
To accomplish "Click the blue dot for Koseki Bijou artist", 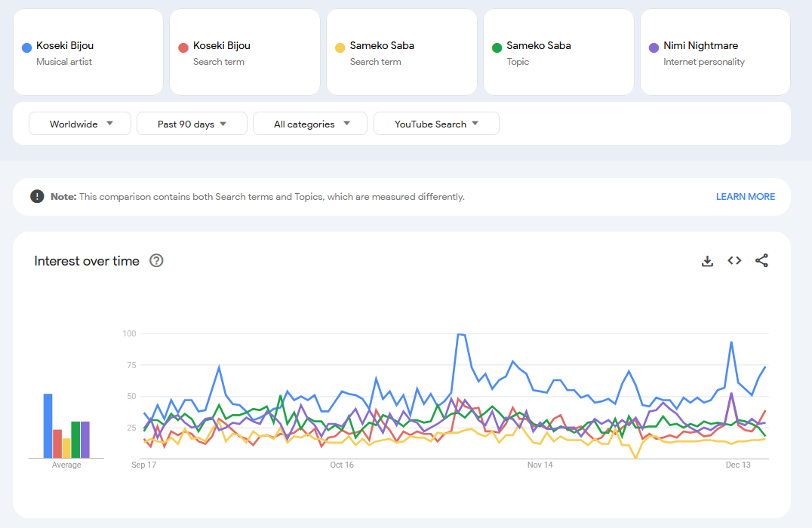I will pos(26,48).
